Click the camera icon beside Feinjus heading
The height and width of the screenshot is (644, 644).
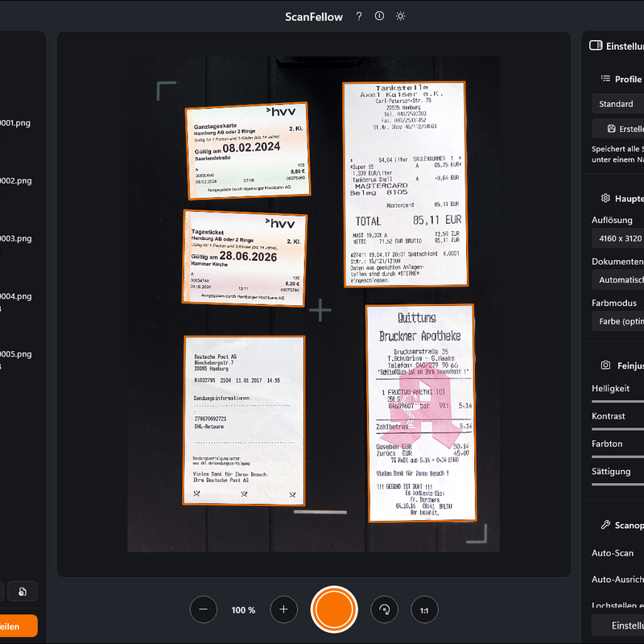pyautogui.click(x=605, y=365)
